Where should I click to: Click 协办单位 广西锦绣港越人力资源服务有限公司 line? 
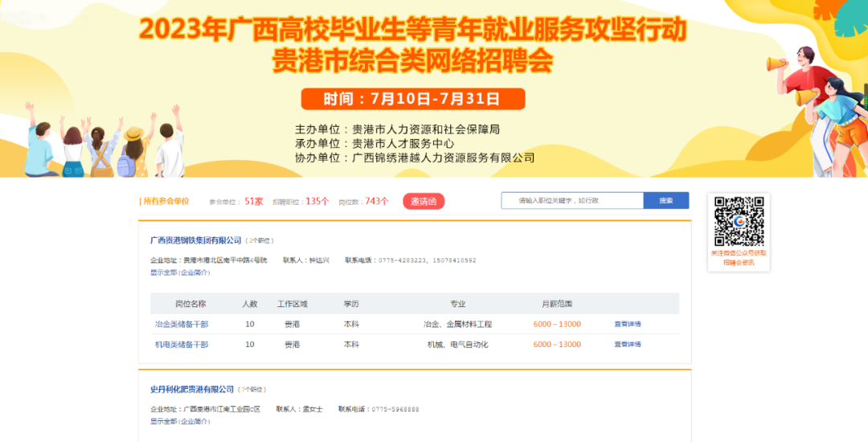click(x=415, y=158)
